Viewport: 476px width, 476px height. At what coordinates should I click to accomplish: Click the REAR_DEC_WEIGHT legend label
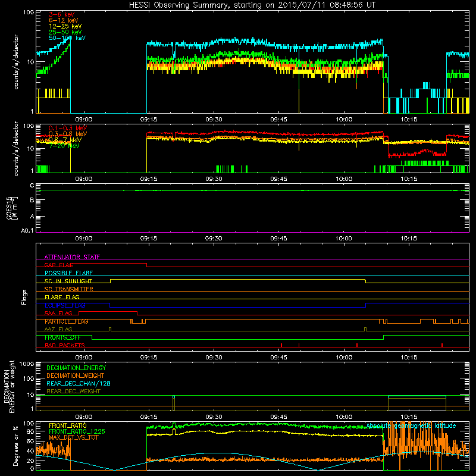[73, 392]
